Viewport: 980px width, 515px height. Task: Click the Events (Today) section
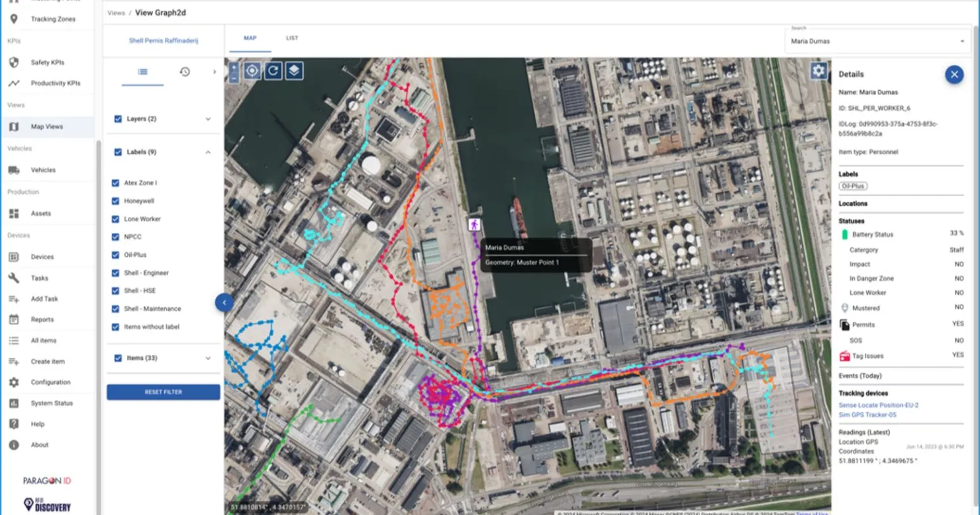pos(901,376)
